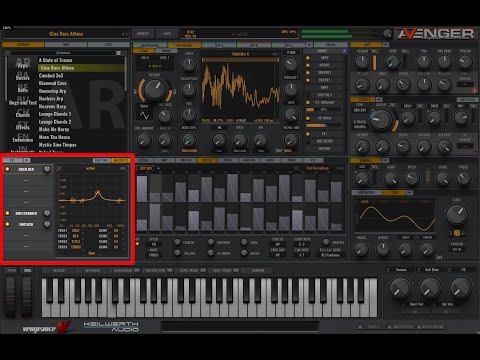Click the modulation wheel
Screen dimensions: 480x360
[27, 297]
